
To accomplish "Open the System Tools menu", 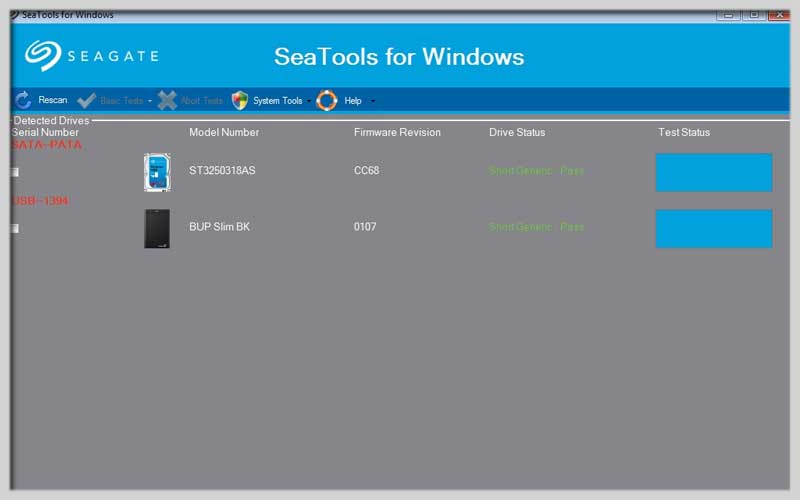I will click(x=278, y=101).
